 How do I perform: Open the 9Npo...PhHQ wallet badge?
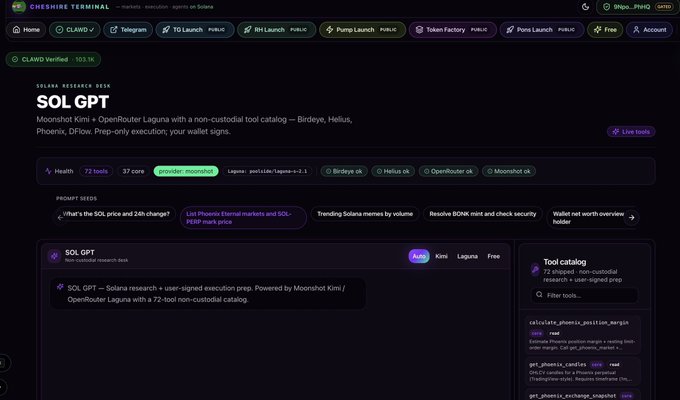click(x=637, y=7)
